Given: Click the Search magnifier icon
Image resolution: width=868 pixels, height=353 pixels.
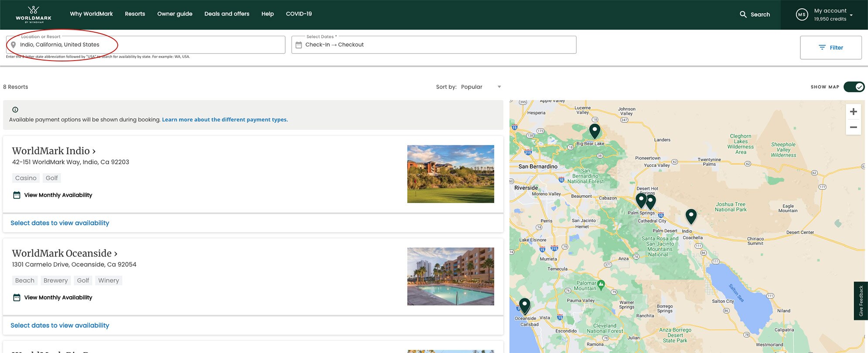Looking at the screenshot, I should click(743, 14).
